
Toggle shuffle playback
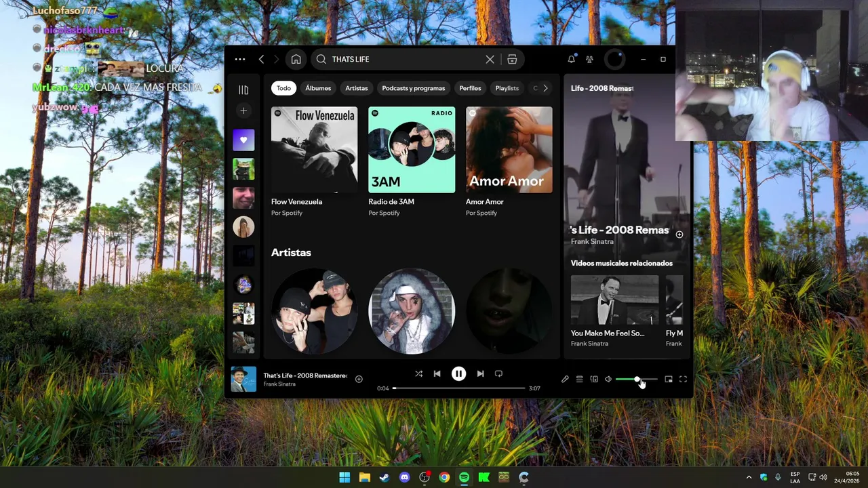(418, 373)
